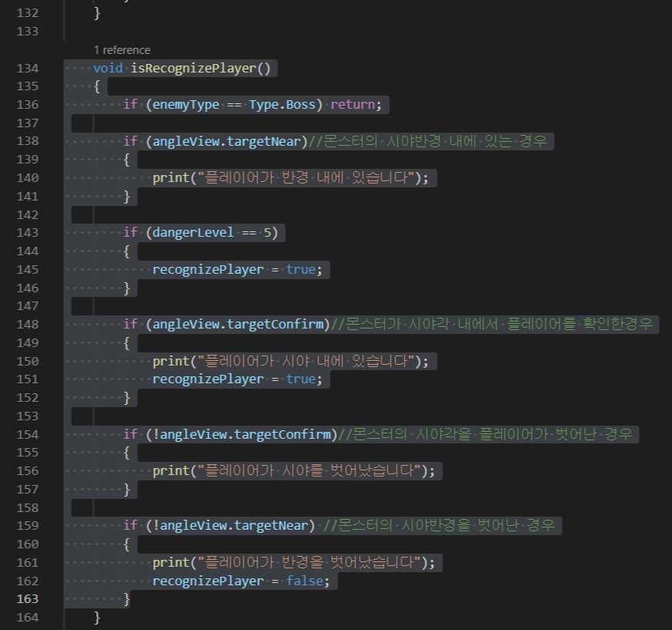Click the string '플레이어가 시야 내에 있습니다'
The width and height of the screenshot is (672, 630).
tap(307, 361)
